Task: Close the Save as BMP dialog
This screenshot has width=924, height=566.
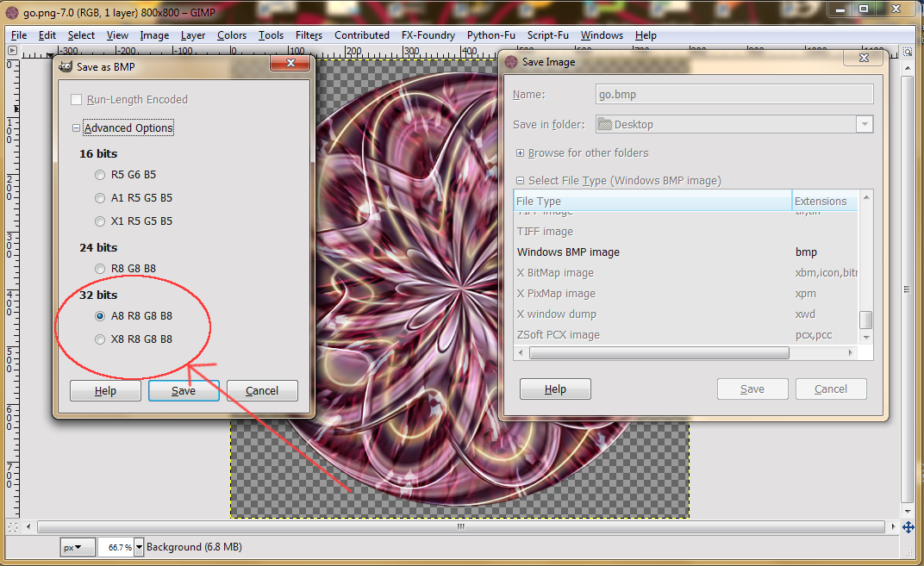Action: (290, 62)
